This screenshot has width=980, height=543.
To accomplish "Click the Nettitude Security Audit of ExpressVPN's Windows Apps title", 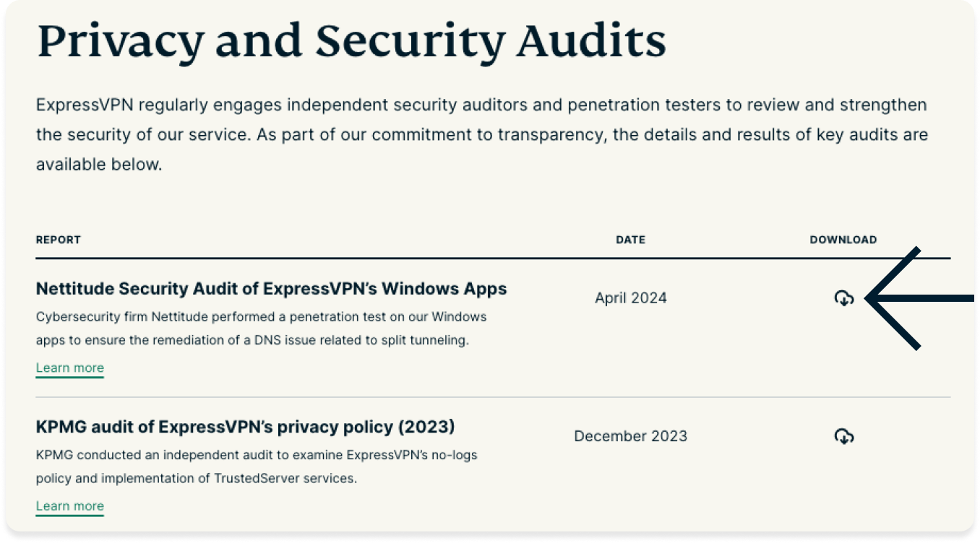I will click(272, 289).
